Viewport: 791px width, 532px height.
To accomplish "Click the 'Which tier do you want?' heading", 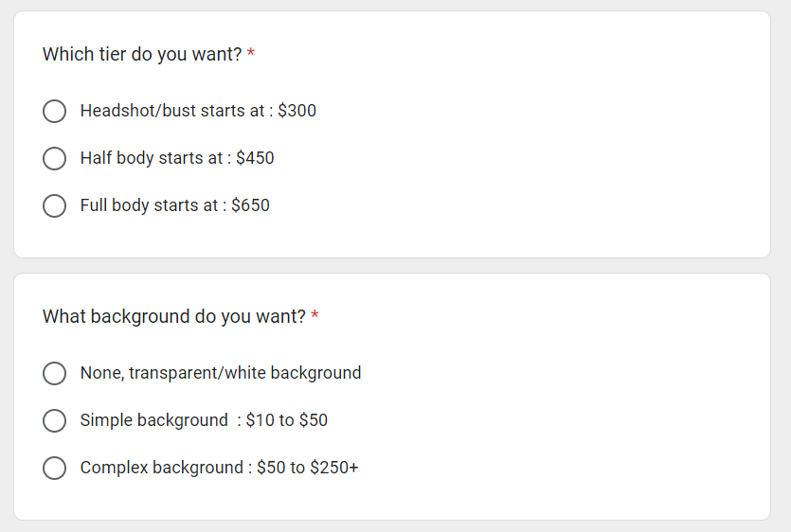I will point(142,55).
